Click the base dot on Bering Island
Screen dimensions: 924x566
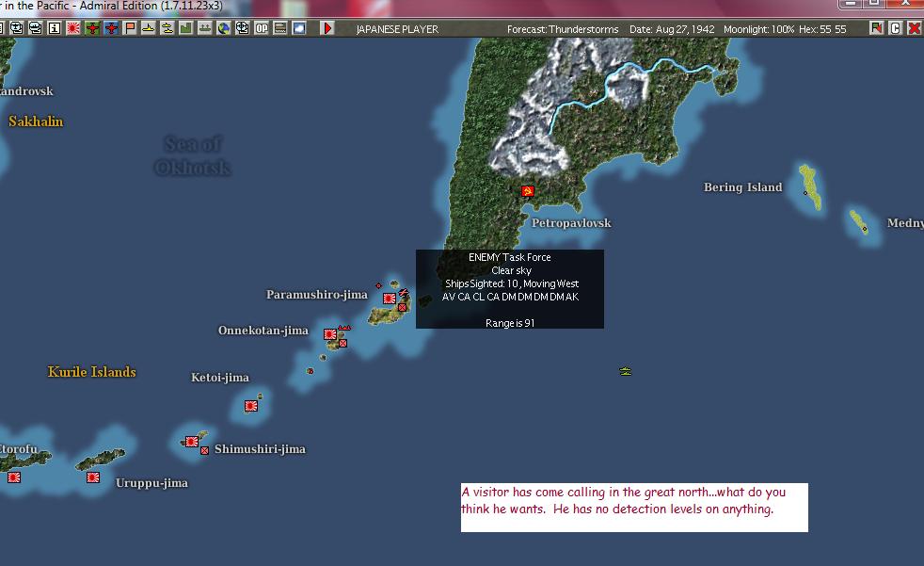(805, 193)
